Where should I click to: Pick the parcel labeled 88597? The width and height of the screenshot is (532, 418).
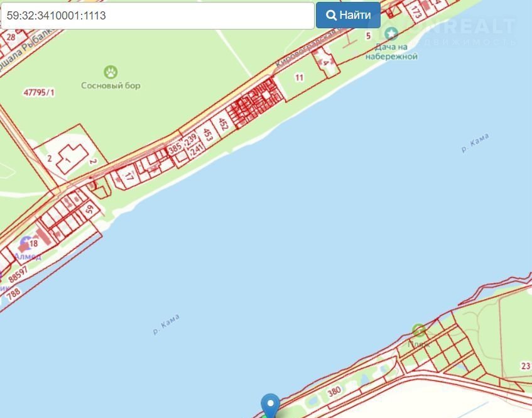(18, 275)
